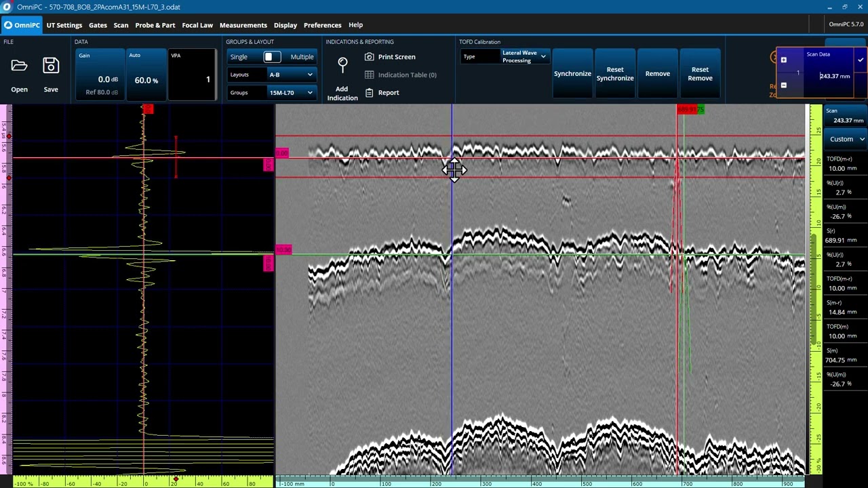Viewport: 868px width, 488px height.
Task: Open the Layouts A-B dropdown
Action: (291, 75)
